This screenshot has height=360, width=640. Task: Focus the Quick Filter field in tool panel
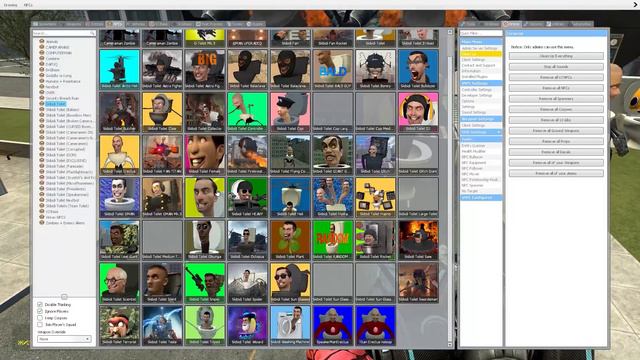coord(481,33)
